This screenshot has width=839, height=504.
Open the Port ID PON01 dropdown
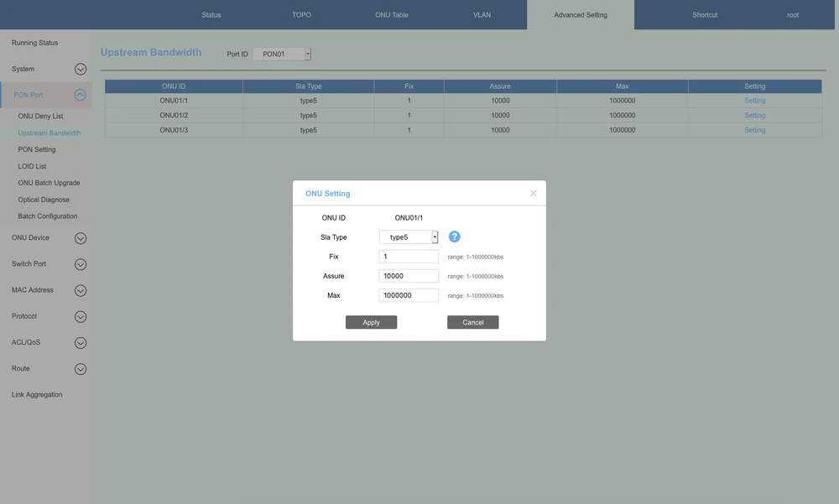tap(282, 55)
